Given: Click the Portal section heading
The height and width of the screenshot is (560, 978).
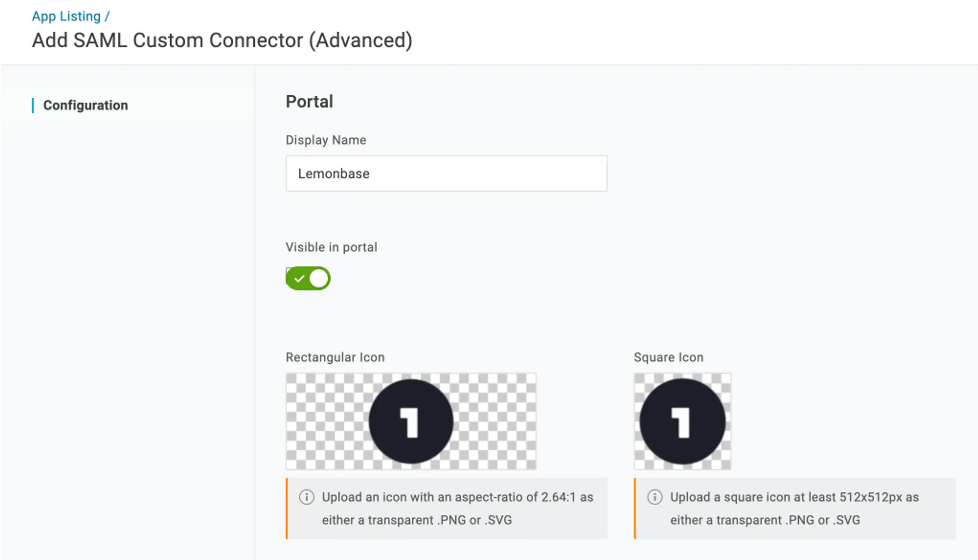Looking at the screenshot, I should (310, 102).
